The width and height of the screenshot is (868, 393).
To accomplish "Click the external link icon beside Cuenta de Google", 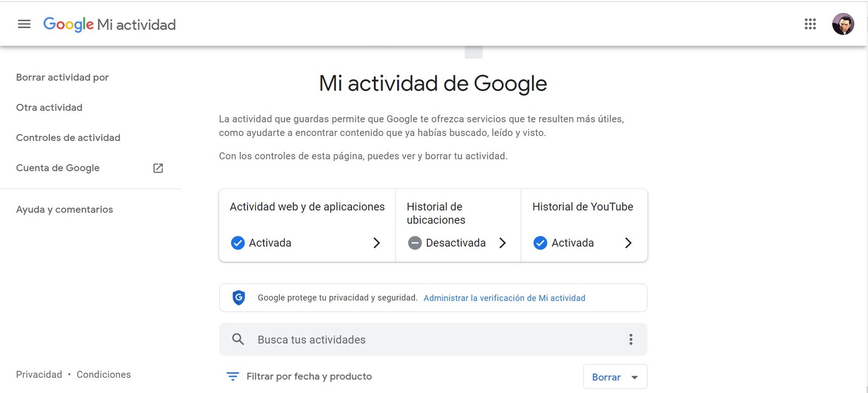I will (x=158, y=168).
